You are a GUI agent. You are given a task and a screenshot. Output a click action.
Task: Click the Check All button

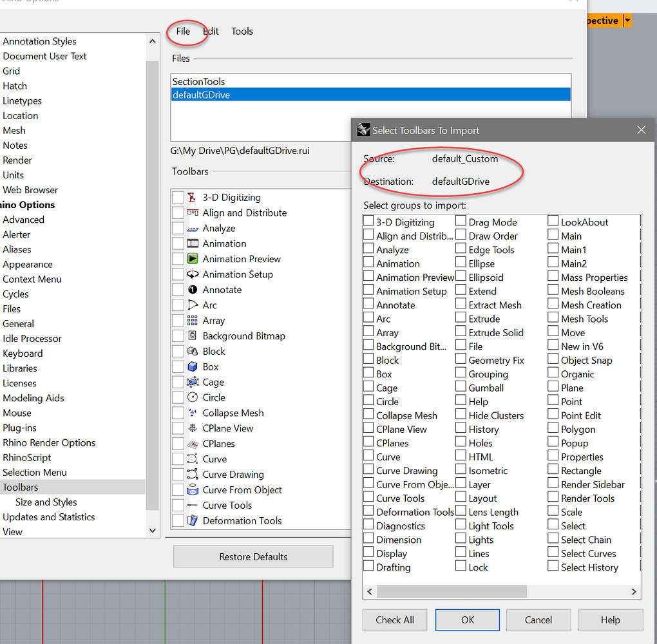coord(394,620)
